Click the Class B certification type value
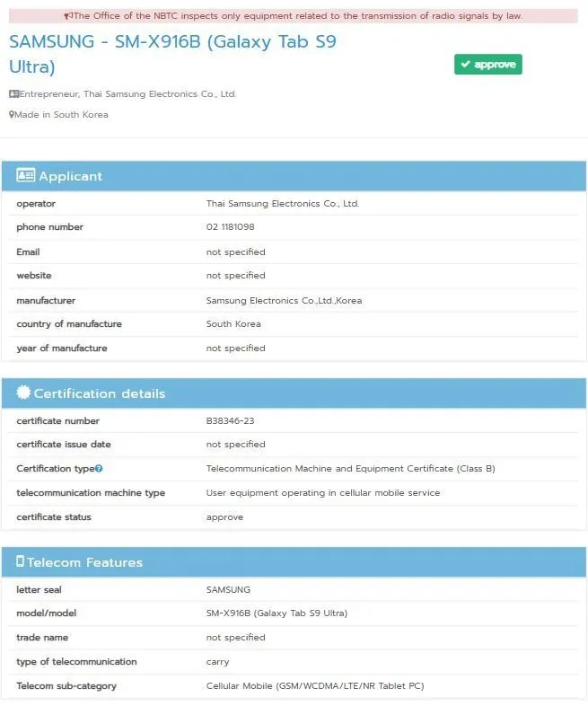 pyautogui.click(x=350, y=469)
